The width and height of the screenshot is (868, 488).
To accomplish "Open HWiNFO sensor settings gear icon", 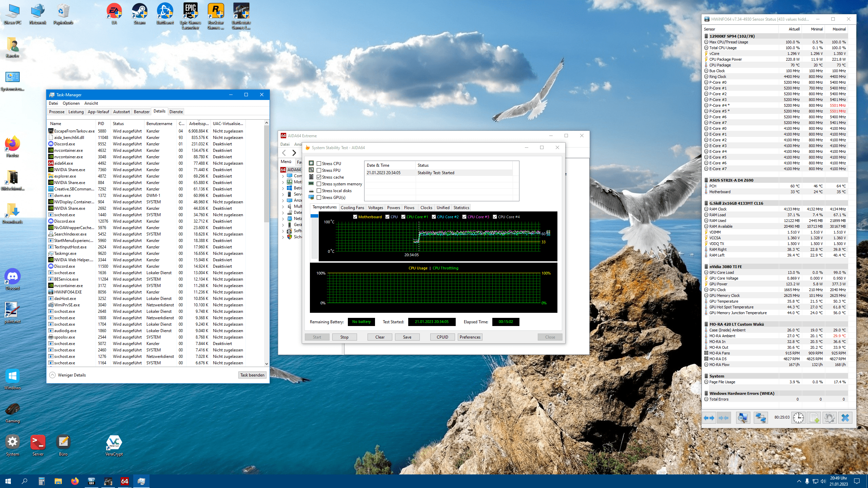I will 829,418.
